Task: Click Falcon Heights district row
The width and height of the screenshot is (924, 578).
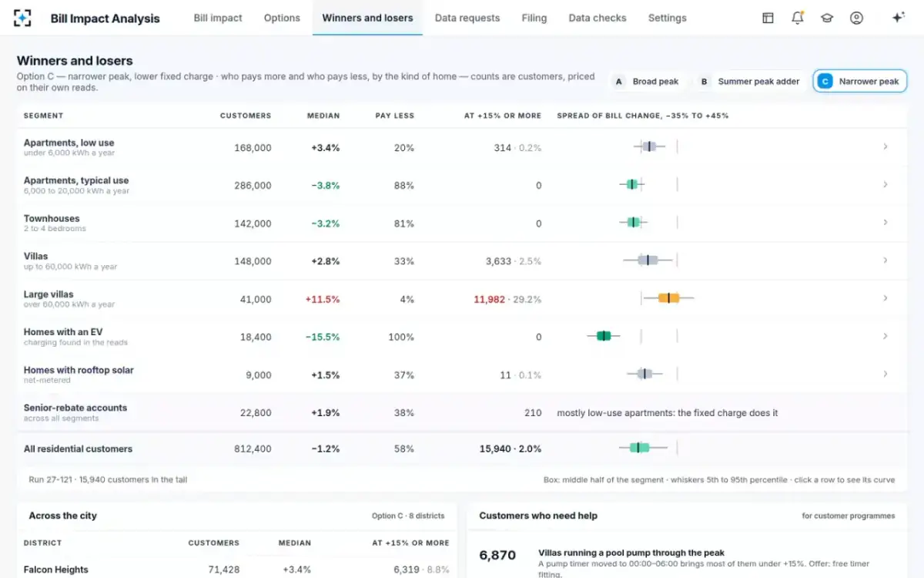Action: coord(236,570)
